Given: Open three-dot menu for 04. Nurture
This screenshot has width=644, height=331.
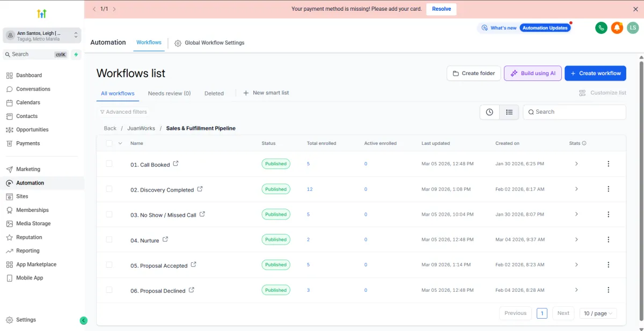Looking at the screenshot, I should [609, 239].
